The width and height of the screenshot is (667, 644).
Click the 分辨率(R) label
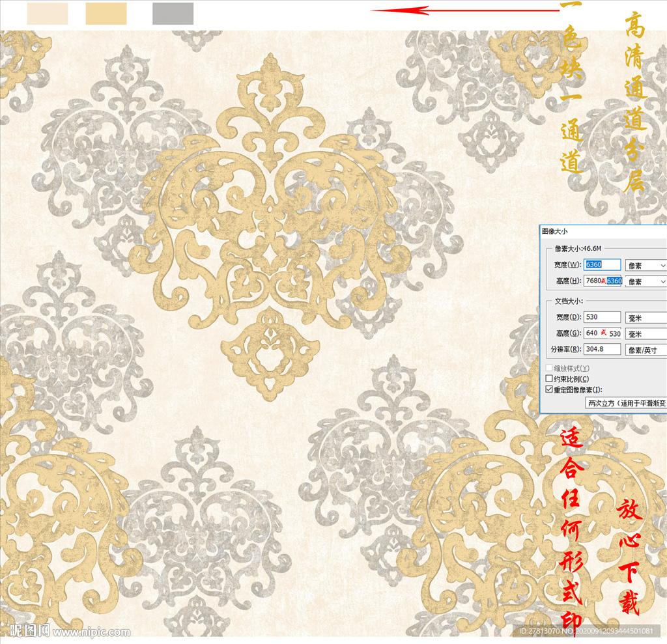566,349
